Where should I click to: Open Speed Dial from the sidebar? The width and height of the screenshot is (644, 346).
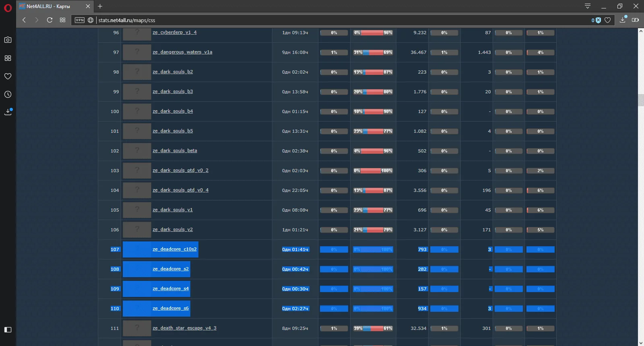click(8, 58)
